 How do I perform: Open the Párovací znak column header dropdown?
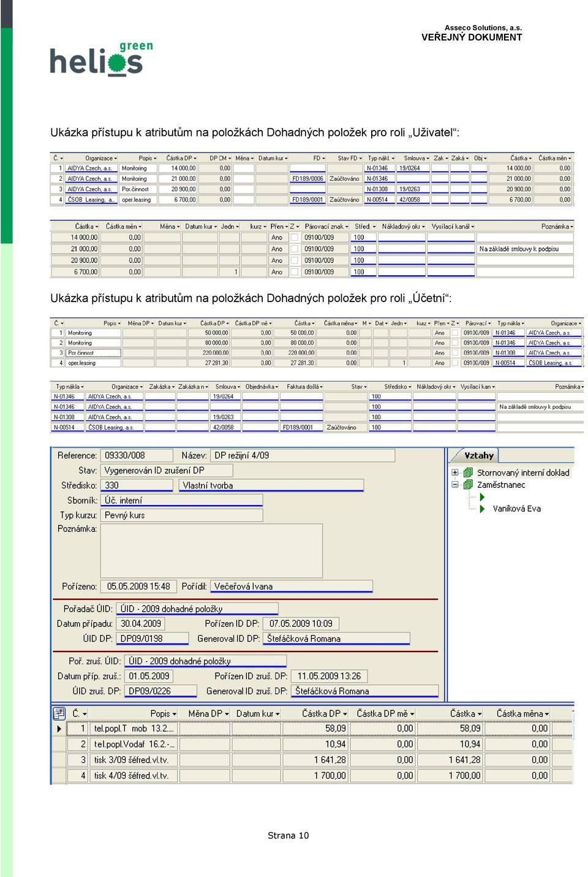click(347, 227)
